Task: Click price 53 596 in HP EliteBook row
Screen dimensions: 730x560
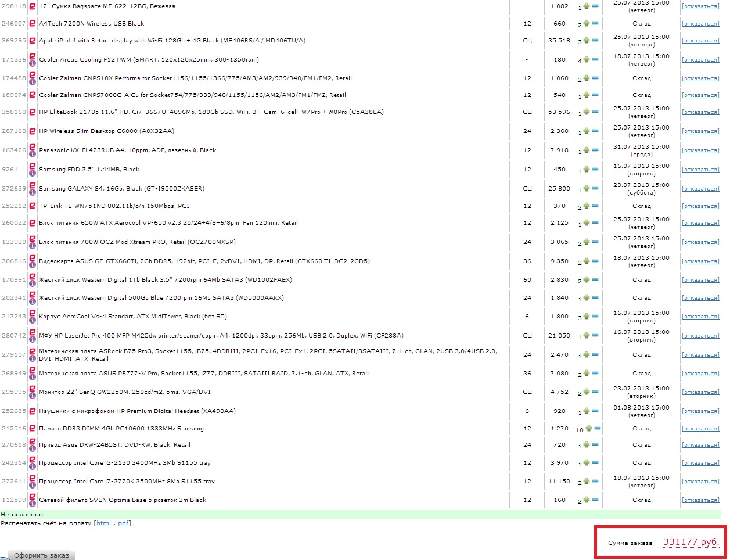Action: [559, 112]
